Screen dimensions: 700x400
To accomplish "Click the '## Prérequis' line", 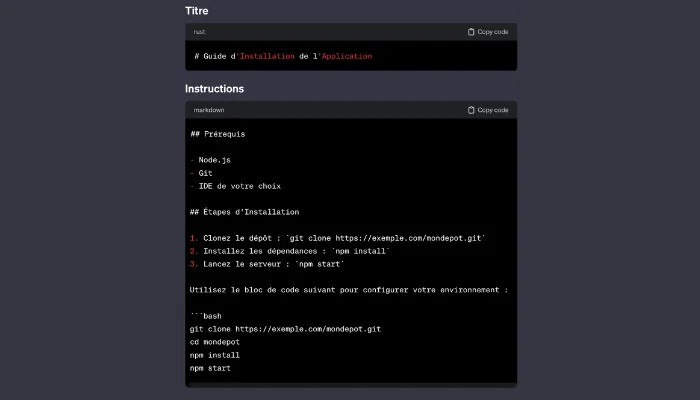I will point(217,134).
